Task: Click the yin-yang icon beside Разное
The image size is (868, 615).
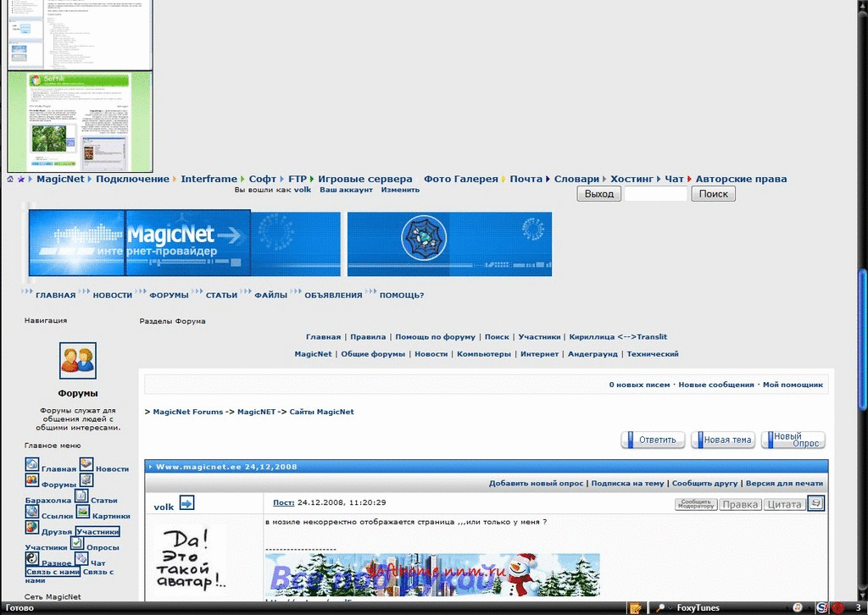Action: click(31, 558)
